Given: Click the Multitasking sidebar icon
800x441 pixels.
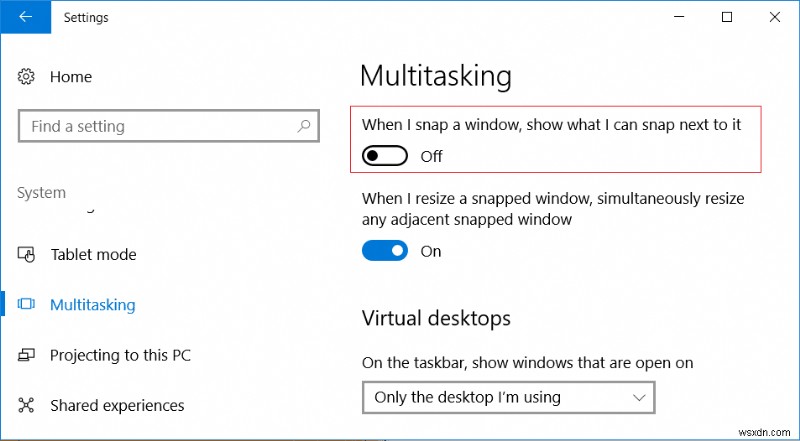Looking at the screenshot, I should pyautogui.click(x=27, y=305).
